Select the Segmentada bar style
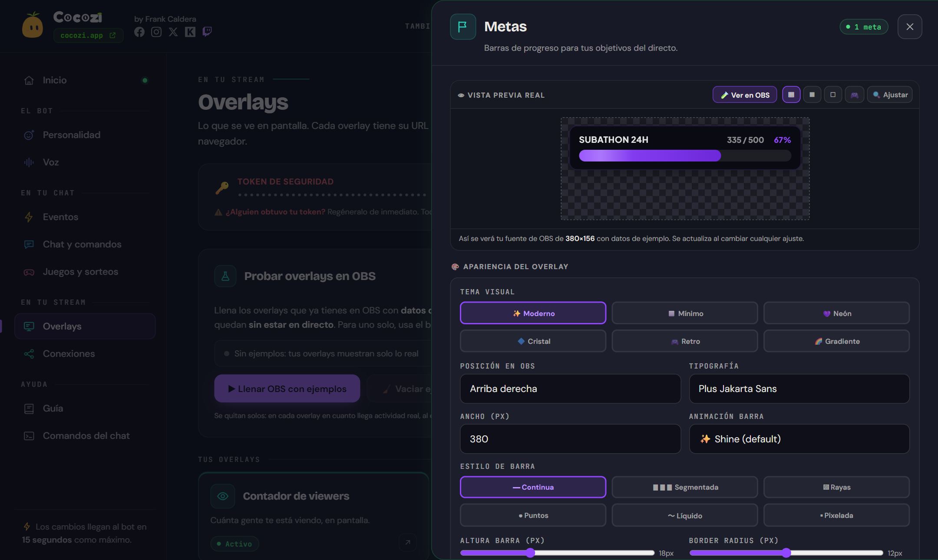Viewport: 938px width, 560px height. click(x=685, y=487)
